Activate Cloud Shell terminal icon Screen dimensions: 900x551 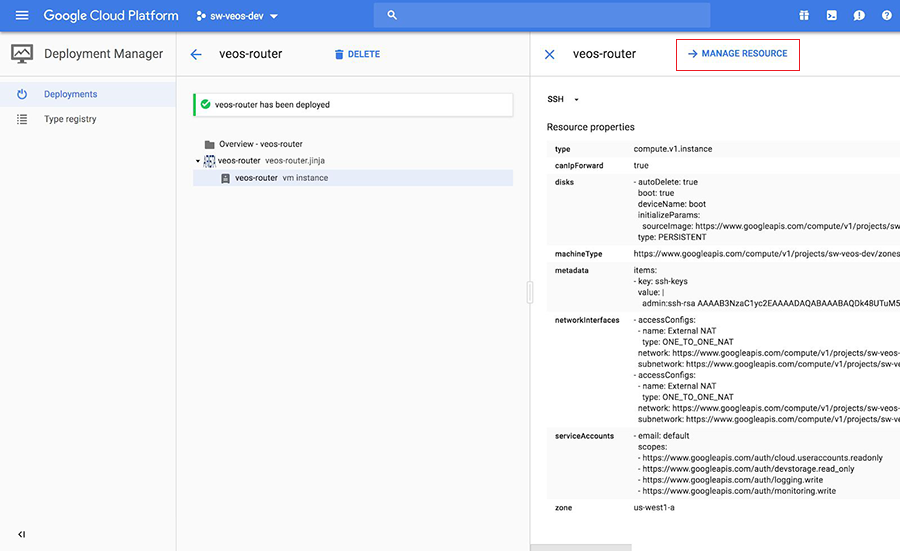tap(831, 15)
